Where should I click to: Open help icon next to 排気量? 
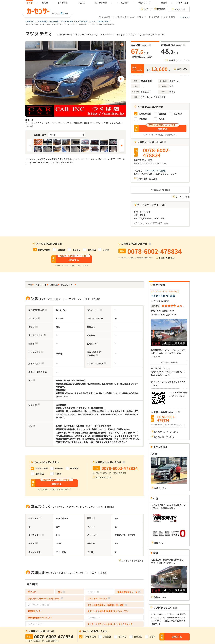(37, 543)
